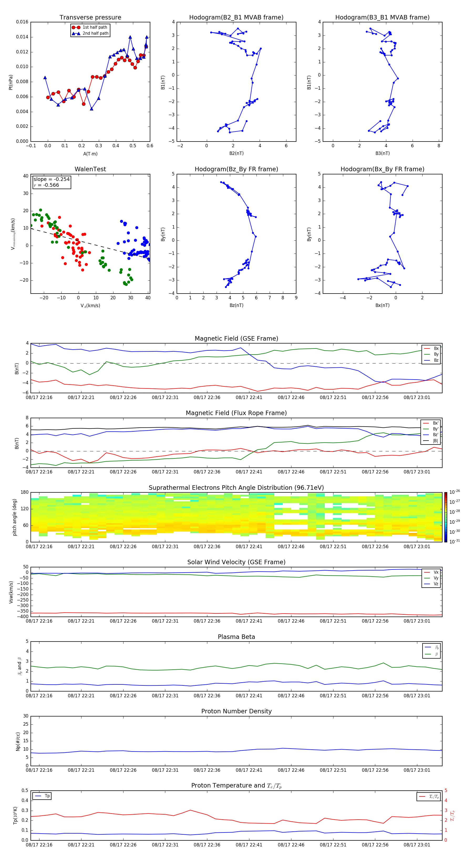Click the β entry in Plasma Beta legend
This screenshot has width=473, height=868.
point(431,654)
